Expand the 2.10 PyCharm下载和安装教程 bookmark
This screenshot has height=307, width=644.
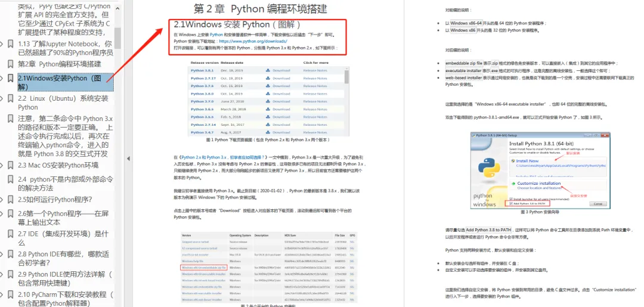(2, 294)
